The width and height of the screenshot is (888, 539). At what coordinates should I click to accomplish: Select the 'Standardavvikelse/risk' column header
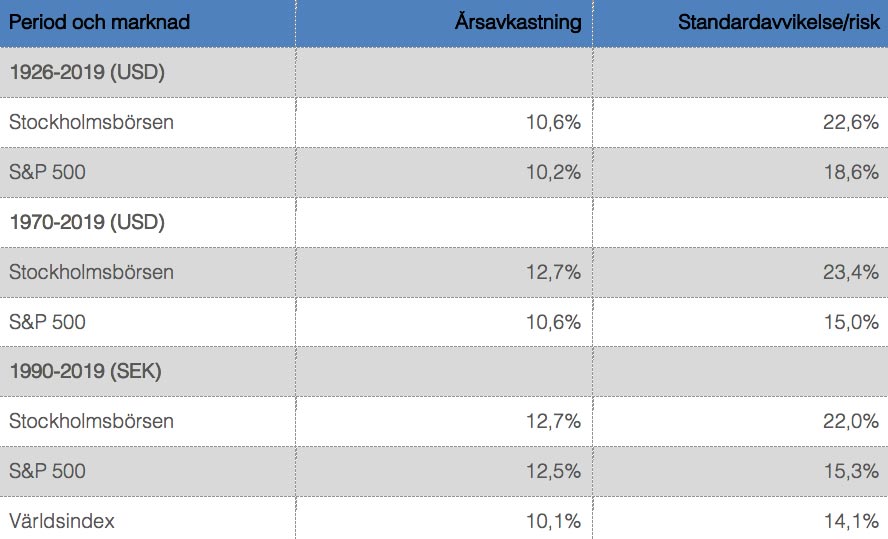tap(741, 23)
